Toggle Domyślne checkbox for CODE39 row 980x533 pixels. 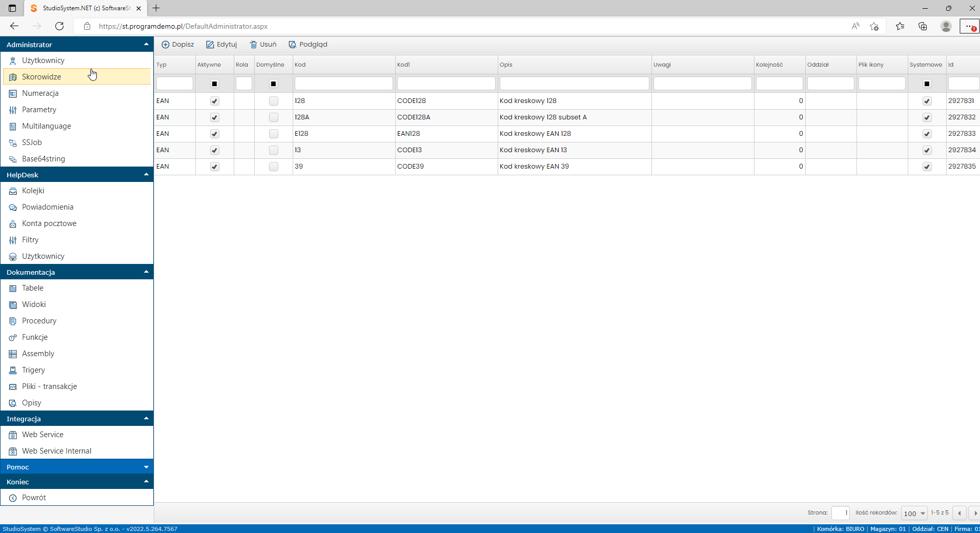[x=274, y=167]
